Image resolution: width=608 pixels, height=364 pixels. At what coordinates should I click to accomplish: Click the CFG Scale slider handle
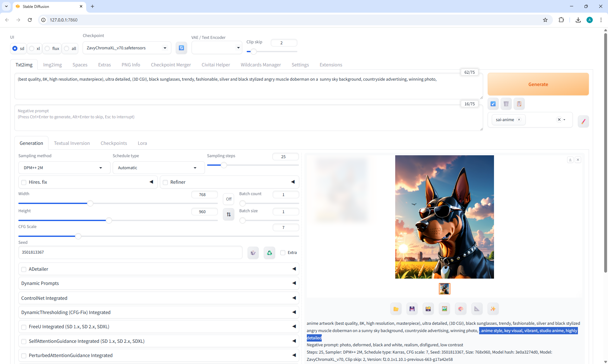point(78,236)
